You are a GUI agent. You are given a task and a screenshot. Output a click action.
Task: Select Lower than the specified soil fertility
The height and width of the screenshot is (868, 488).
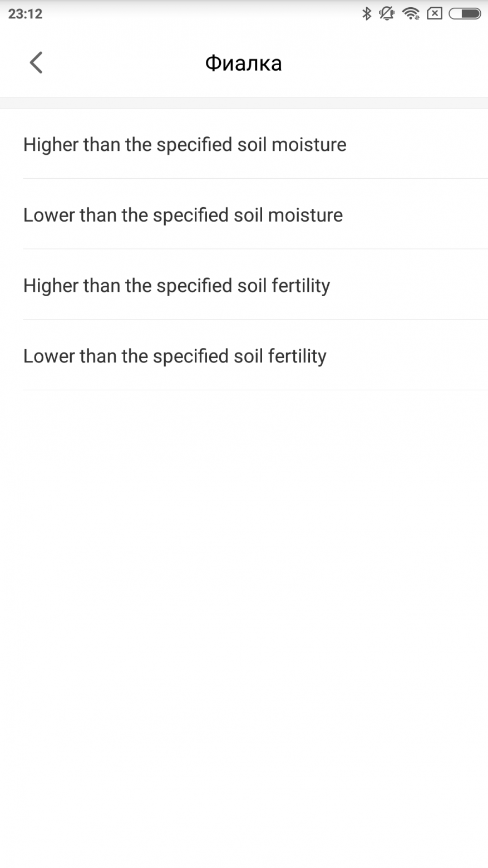click(x=175, y=356)
